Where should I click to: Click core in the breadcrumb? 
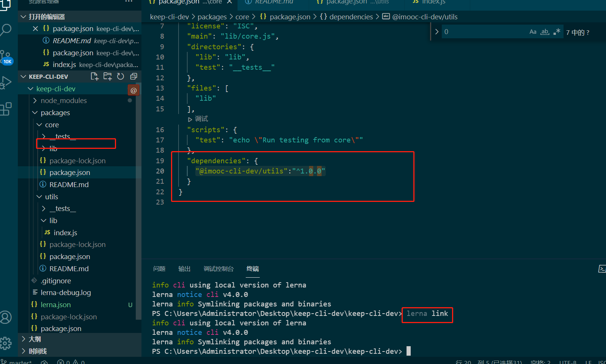point(242,17)
